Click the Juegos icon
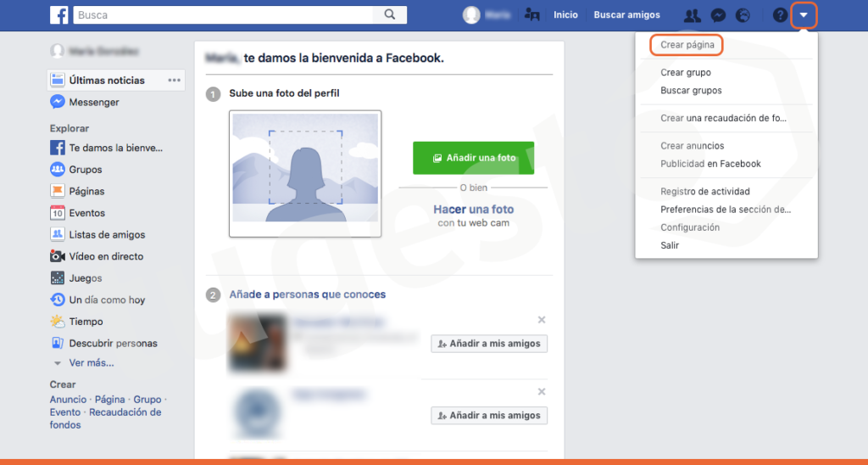This screenshot has height=465, width=868. (x=57, y=277)
